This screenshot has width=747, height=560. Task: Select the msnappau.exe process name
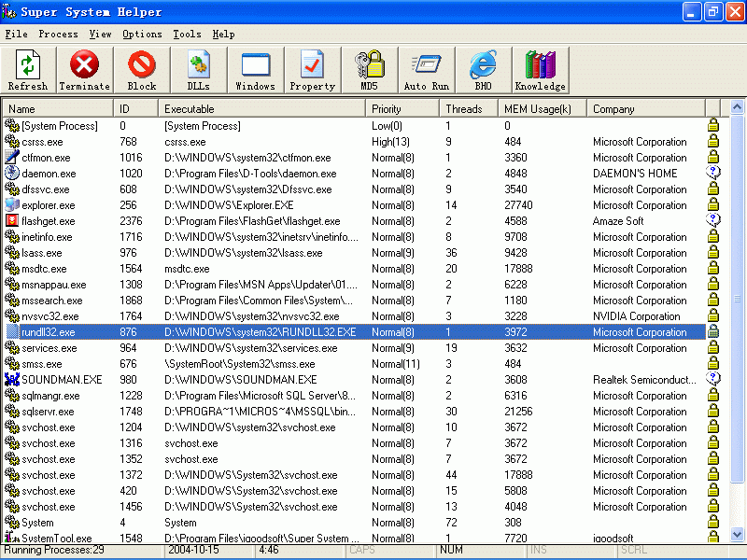click(54, 285)
